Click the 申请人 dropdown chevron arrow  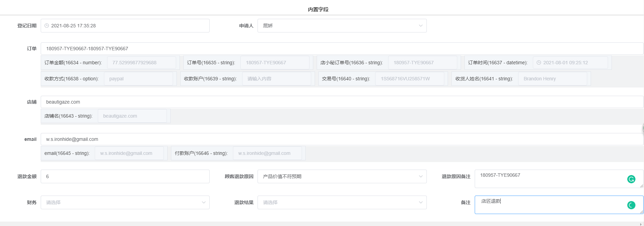pyautogui.click(x=420, y=26)
